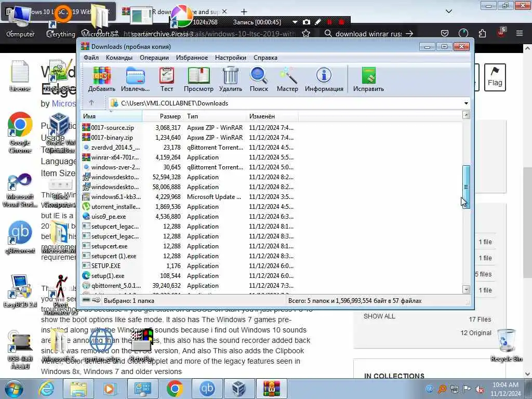
Task: Open the browser extensions puzzle icon
Action: tap(482, 34)
